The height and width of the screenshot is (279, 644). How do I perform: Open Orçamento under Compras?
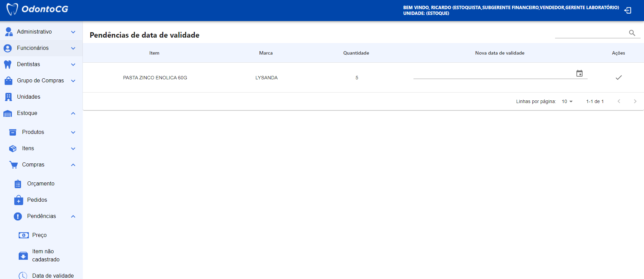tap(40, 184)
